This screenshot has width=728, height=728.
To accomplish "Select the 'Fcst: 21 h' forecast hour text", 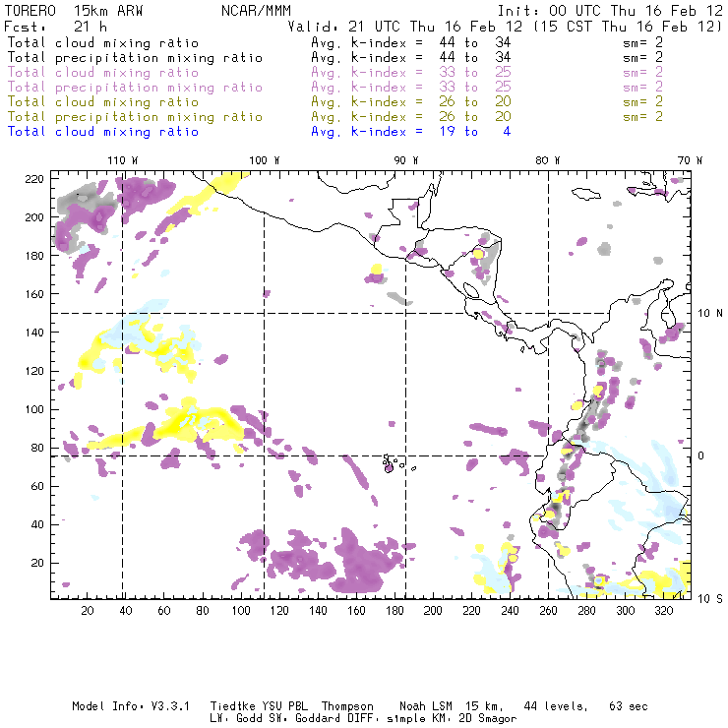I will 55,27.
